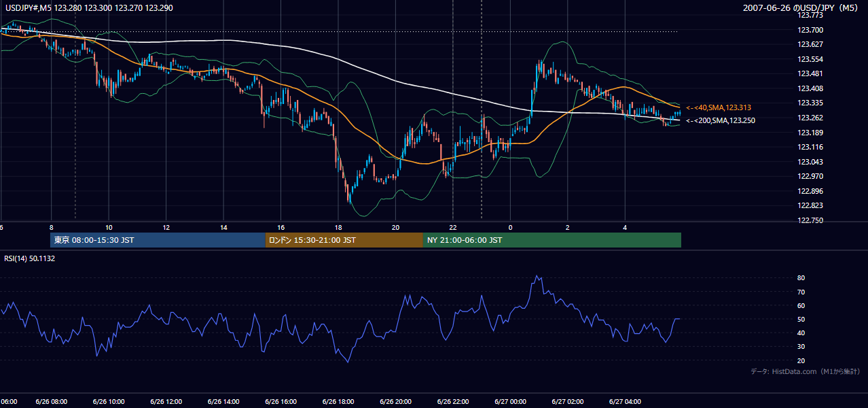Click the 122.750 bottom price label

click(810, 220)
